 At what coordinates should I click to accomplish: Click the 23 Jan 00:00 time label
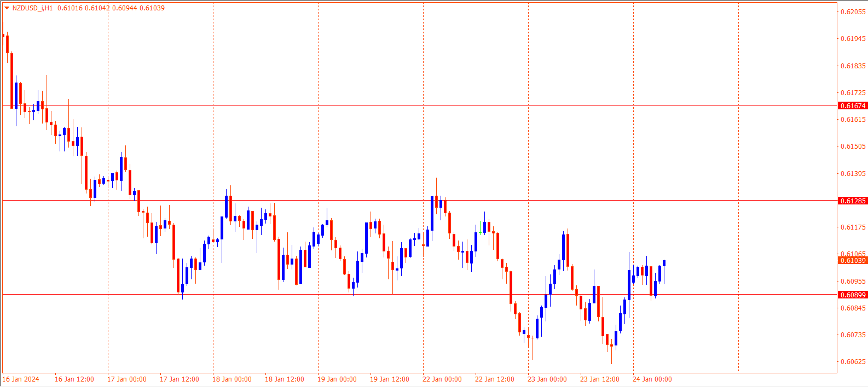pyautogui.click(x=547, y=379)
